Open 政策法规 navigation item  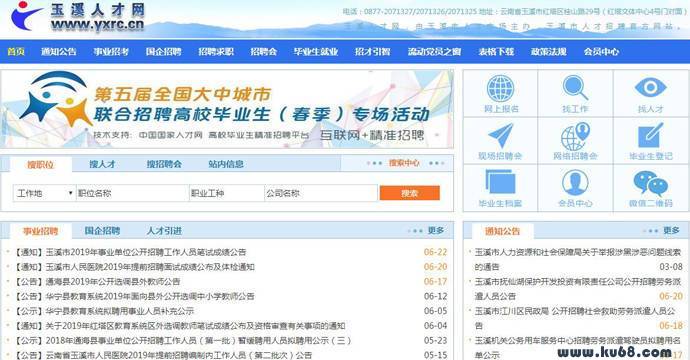(549, 51)
